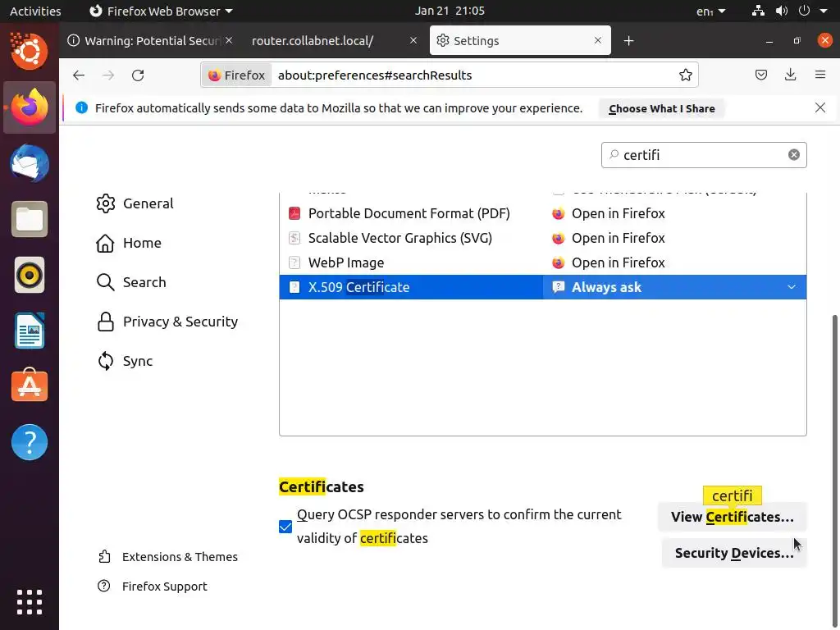840x630 pixels.
Task: Click the Security Devices button
Action: [733, 553]
